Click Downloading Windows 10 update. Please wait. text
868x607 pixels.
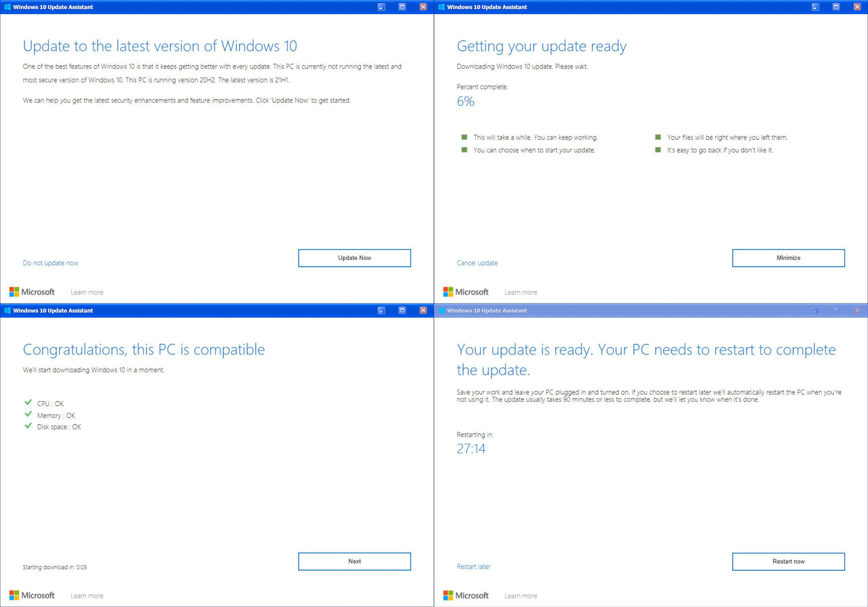pos(522,66)
